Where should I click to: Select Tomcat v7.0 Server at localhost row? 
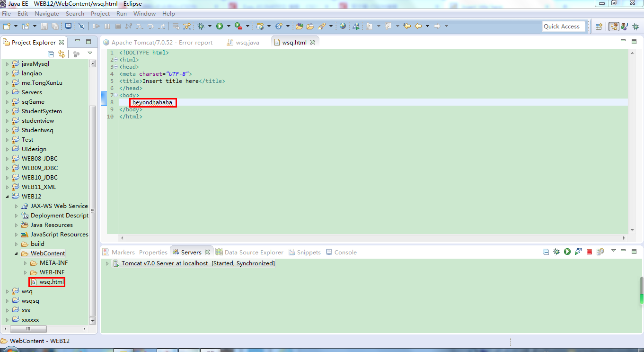coord(193,263)
